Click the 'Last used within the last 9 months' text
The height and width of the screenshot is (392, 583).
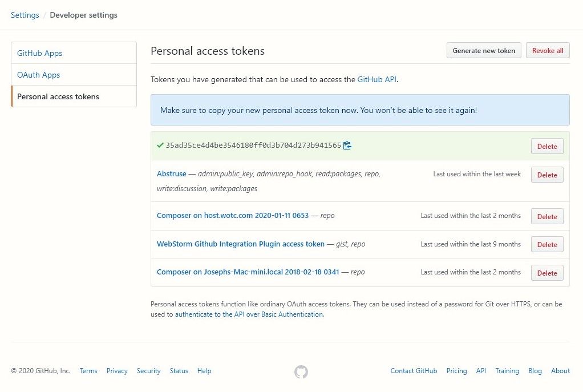coord(471,244)
